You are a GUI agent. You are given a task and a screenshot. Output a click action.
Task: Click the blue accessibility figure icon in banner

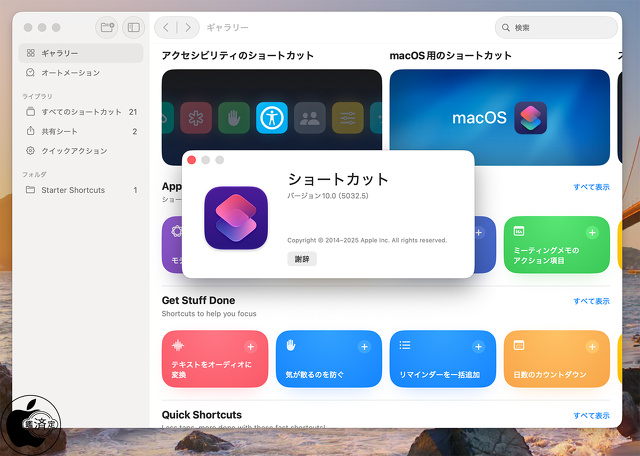pos(272,118)
